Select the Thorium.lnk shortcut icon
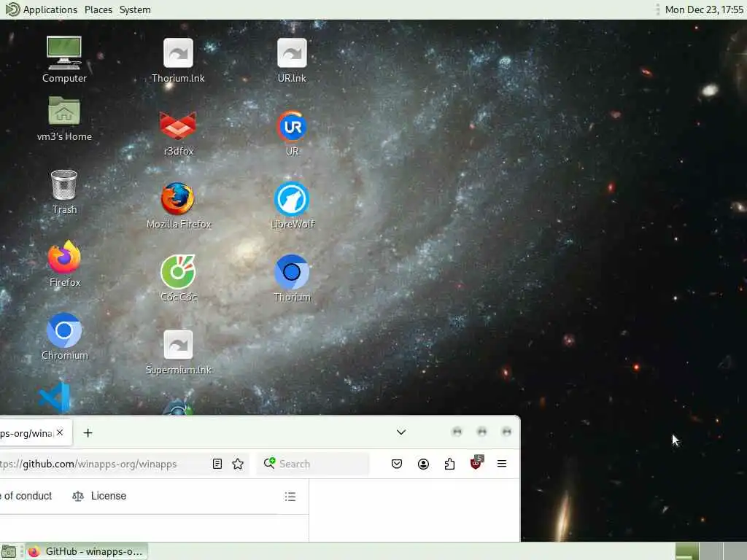 tap(178, 61)
